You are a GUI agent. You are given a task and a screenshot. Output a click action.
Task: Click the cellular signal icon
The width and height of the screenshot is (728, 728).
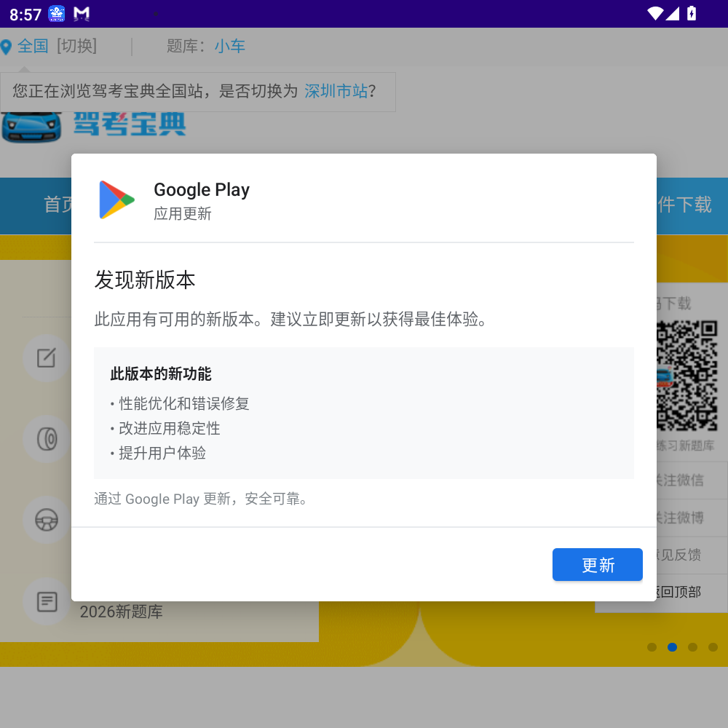(672, 13)
